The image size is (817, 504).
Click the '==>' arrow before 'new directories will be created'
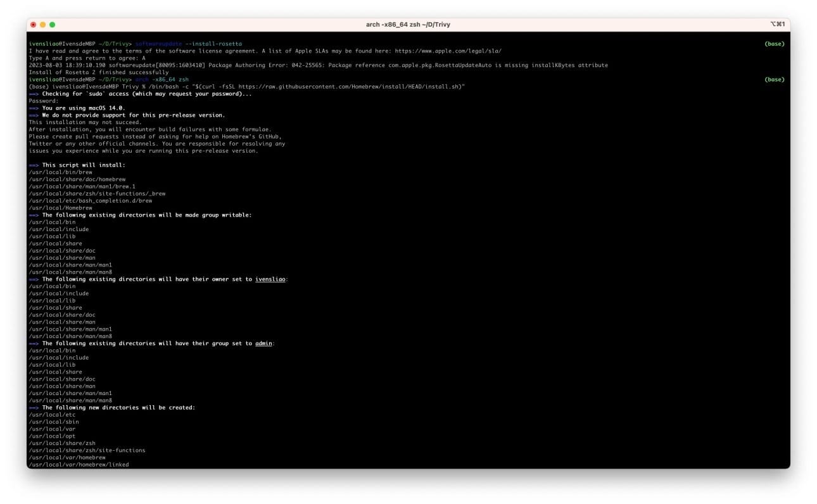(34, 408)
